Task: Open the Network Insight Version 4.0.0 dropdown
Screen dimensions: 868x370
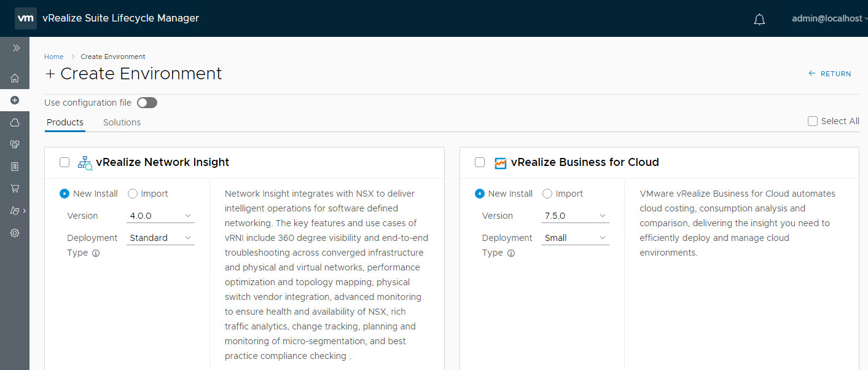Action: coord(160,216)
